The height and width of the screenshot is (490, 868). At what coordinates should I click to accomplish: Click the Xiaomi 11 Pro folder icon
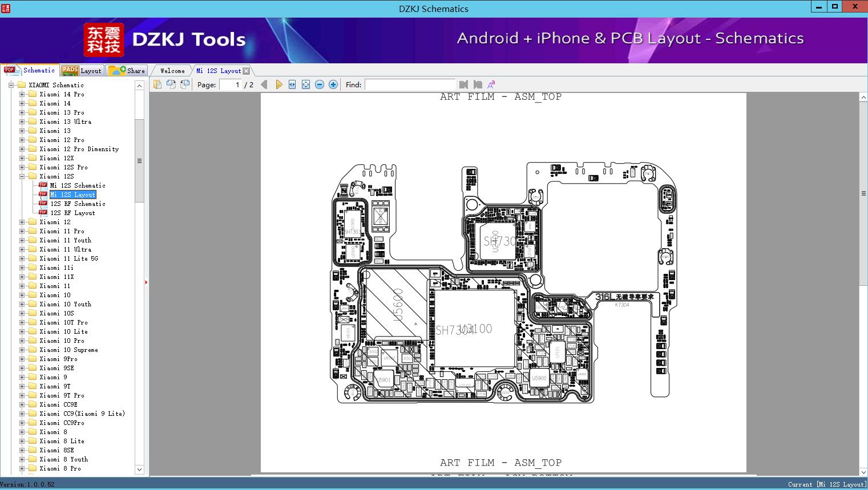(x=33, y=231)
